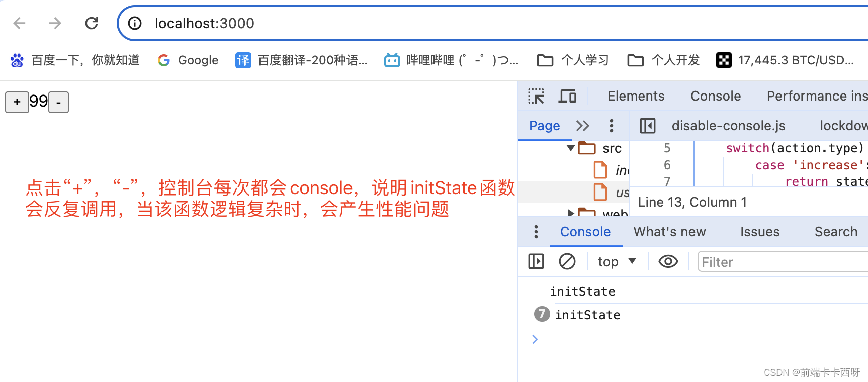Click the - button to decrease counter
The image size is (868, 382).
click(x=59, y=102)
